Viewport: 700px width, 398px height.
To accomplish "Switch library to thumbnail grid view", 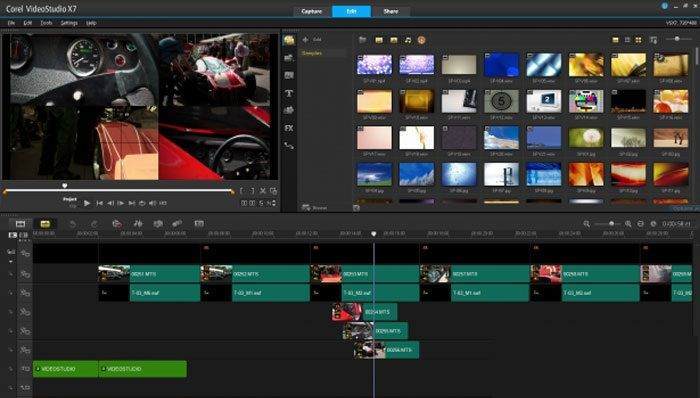I will [x=638, y=40].
